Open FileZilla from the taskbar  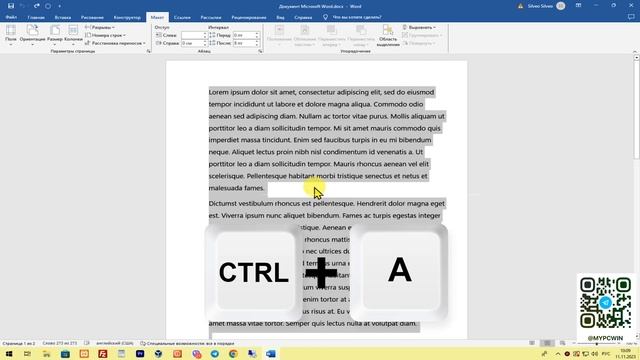102,354
